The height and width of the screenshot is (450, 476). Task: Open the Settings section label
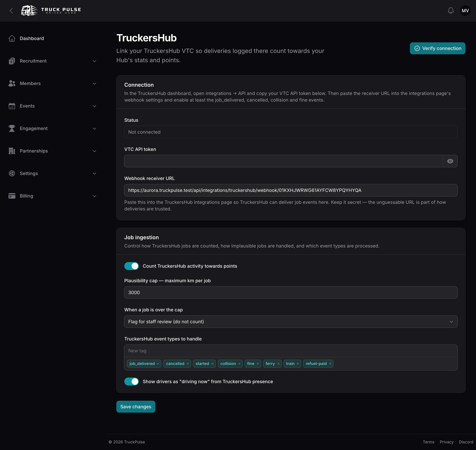click(x=29, y=173)
